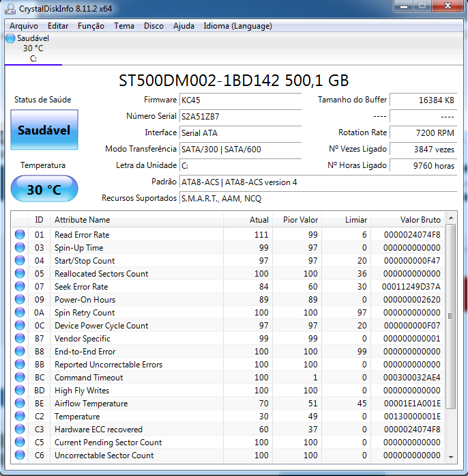This screenshot has width=468, height=476.
Task: Click the Airflow Temperature status icon
Action: [x=20, y=403]
